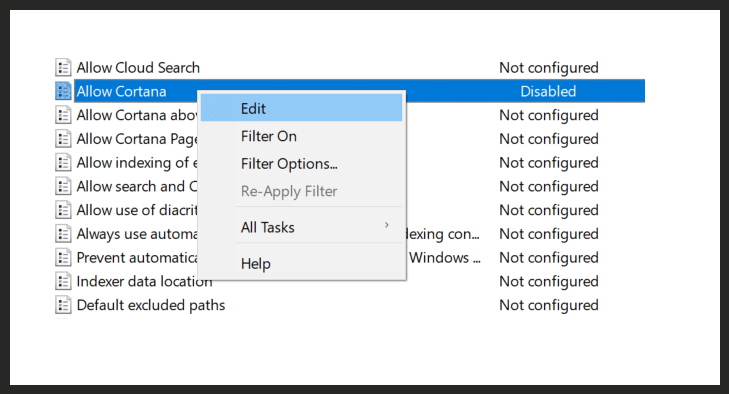Select the Always use automatic row
729x394 pixels.
(x=137, y=234)
